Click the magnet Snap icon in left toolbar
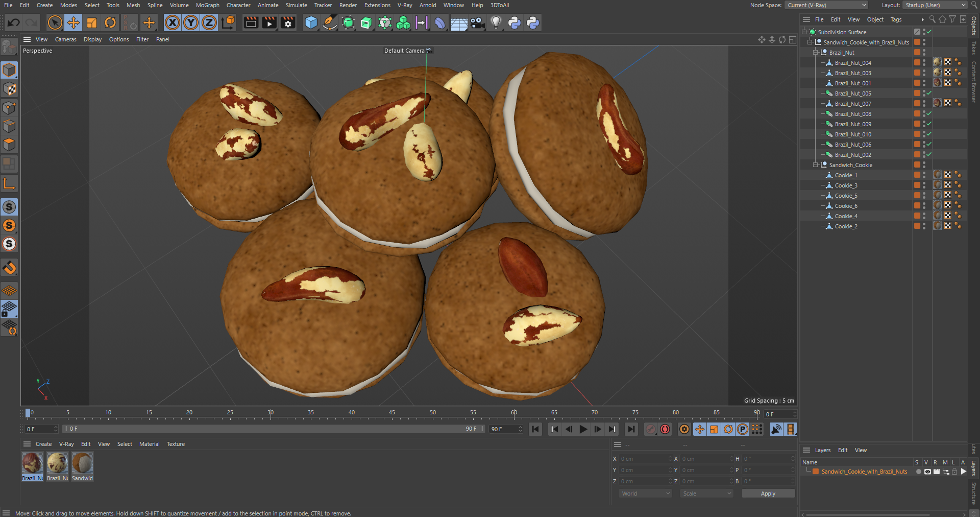 (9, 267)
